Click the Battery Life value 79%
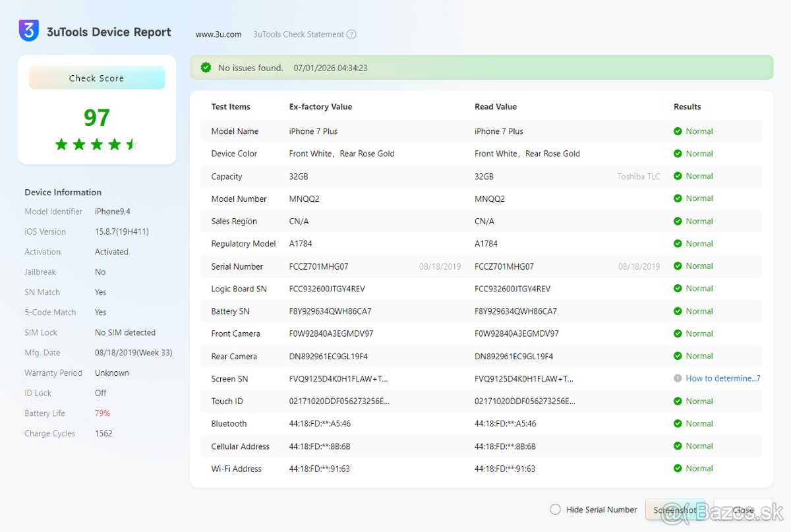The height and width of the screenshot is (532, 791). 102,413
